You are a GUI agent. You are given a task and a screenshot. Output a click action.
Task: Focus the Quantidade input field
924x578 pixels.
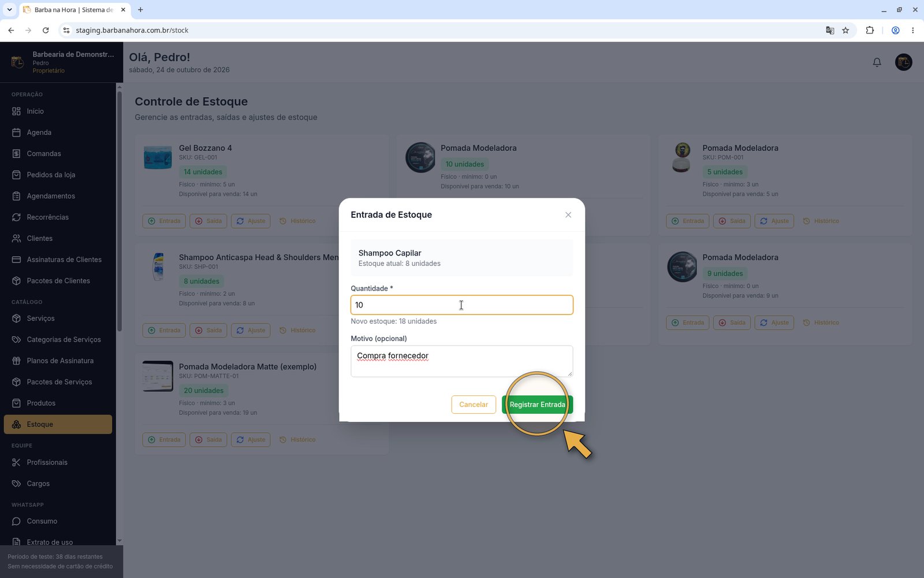click(462, 305)
